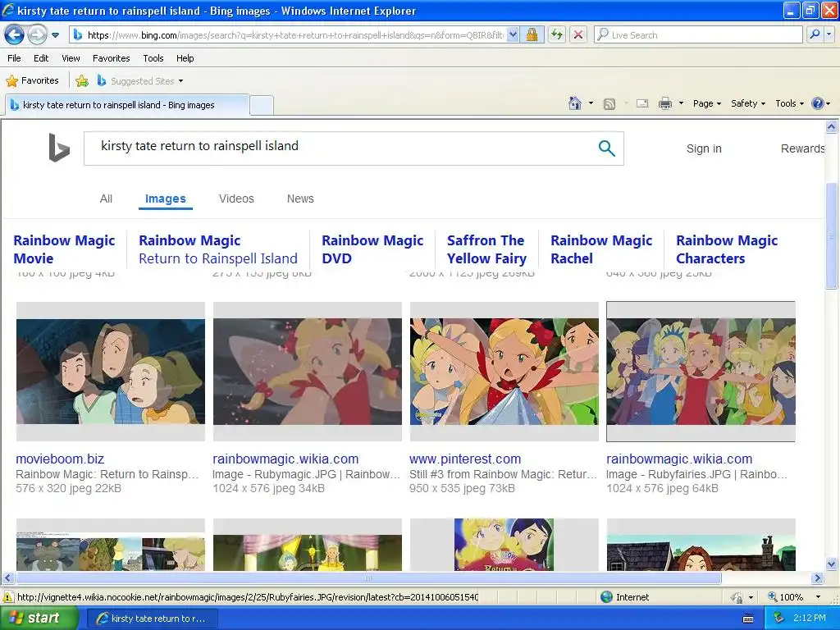Screen dimensions: 840x630
Task: Select the Images tab
Action: click(x=166, y=199)
